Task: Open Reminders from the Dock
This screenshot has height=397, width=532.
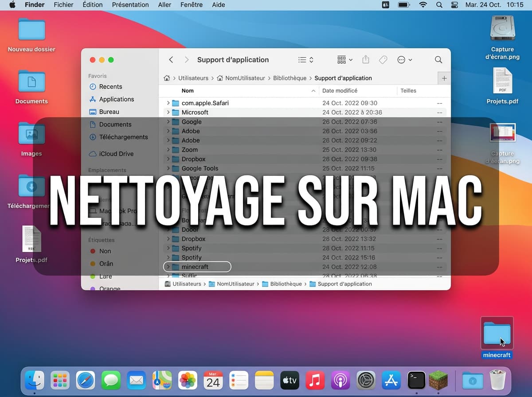Action: [239, 380]
